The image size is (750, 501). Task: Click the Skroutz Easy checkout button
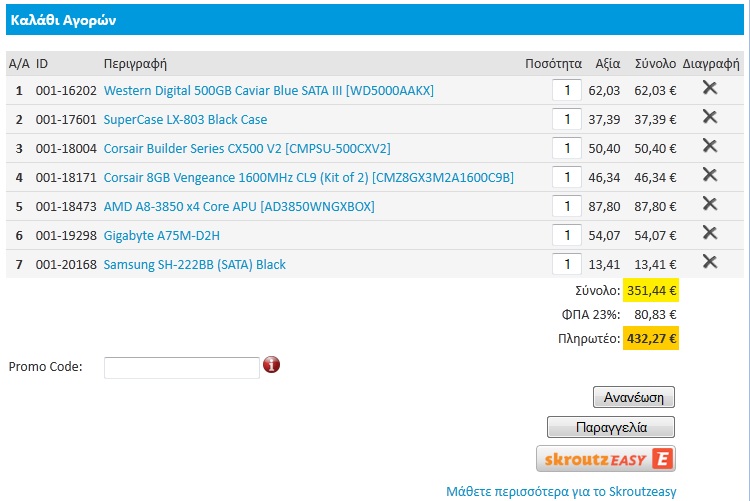[606, 459]
